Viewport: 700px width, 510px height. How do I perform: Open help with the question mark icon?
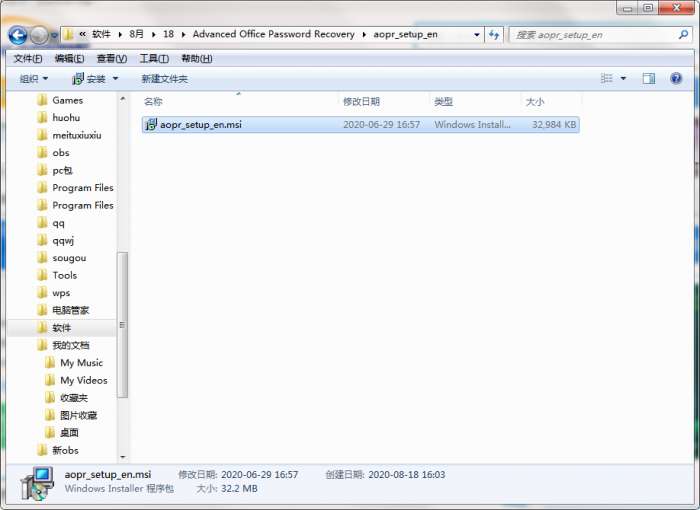coord(676,79)
